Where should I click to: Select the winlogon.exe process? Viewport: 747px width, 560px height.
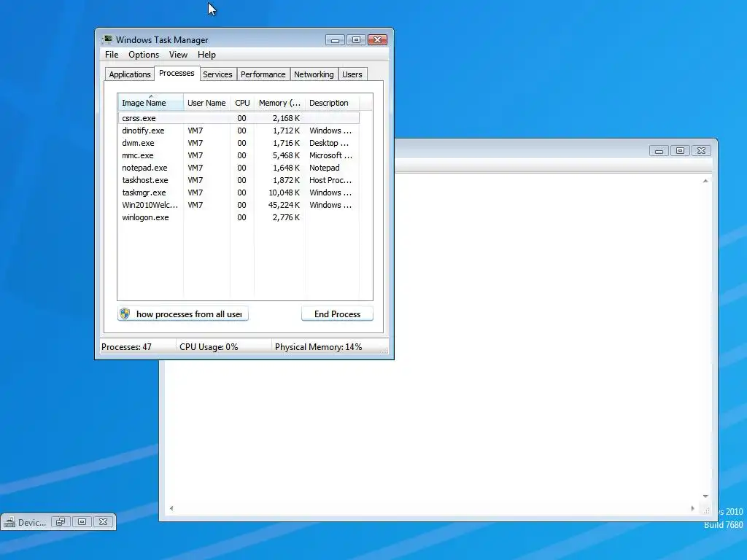239,217
